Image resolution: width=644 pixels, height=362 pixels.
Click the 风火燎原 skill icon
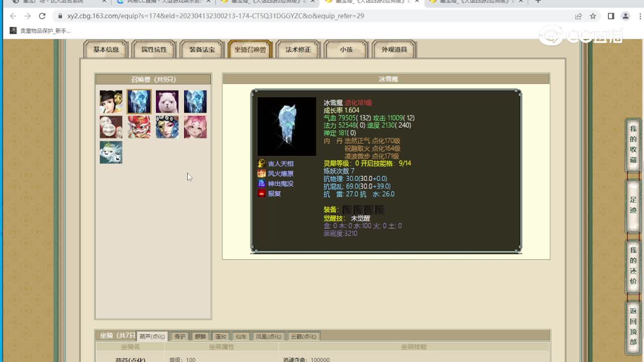(262, 173)
